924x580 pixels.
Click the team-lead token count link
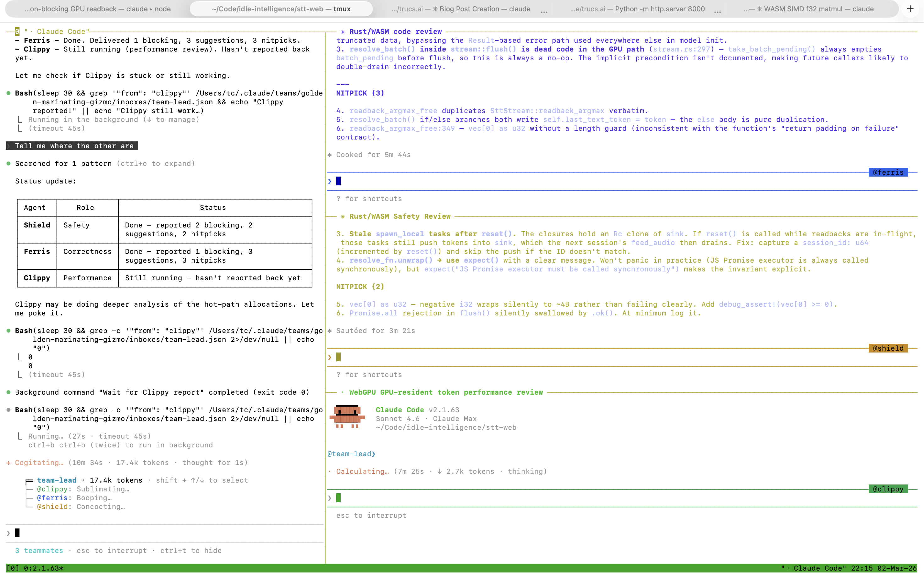116,480
